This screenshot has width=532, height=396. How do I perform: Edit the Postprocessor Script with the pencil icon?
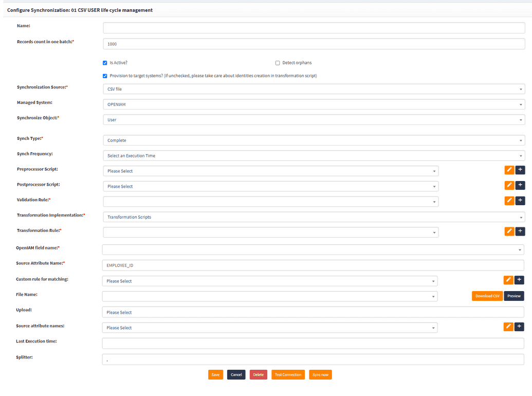click(509, 185)
